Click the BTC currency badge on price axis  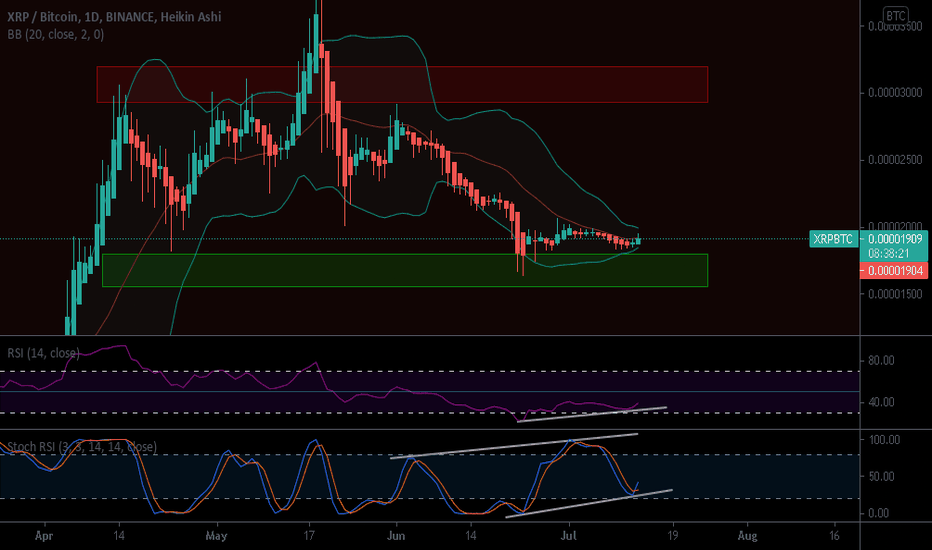pyautogui.click(x=895, y=15)
